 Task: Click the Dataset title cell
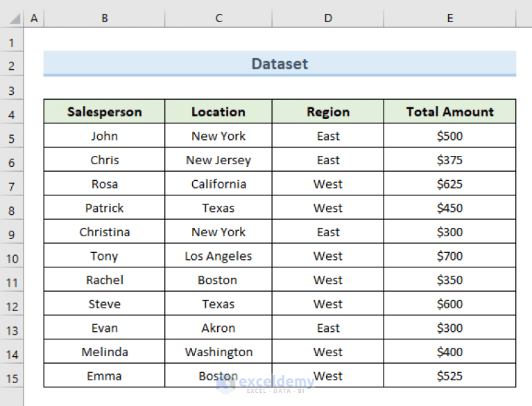click(280, 64)
